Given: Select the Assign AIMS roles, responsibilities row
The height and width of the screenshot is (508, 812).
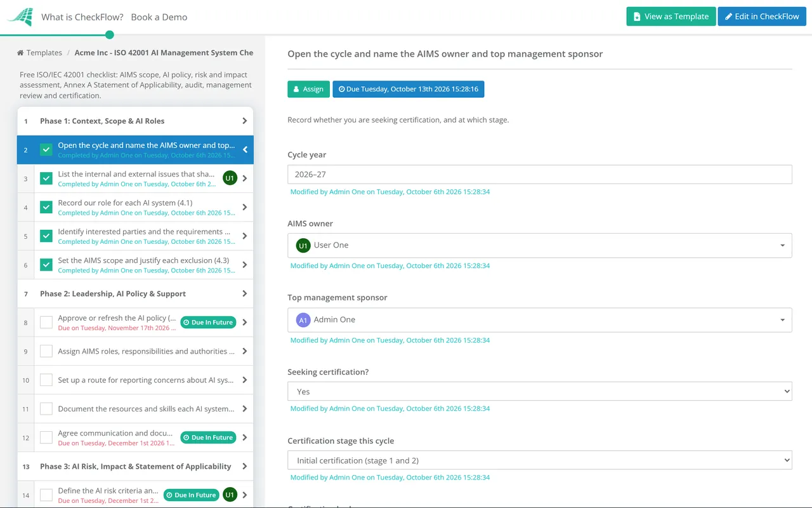Looking at the screenshot, I should (x=135, y=351).
